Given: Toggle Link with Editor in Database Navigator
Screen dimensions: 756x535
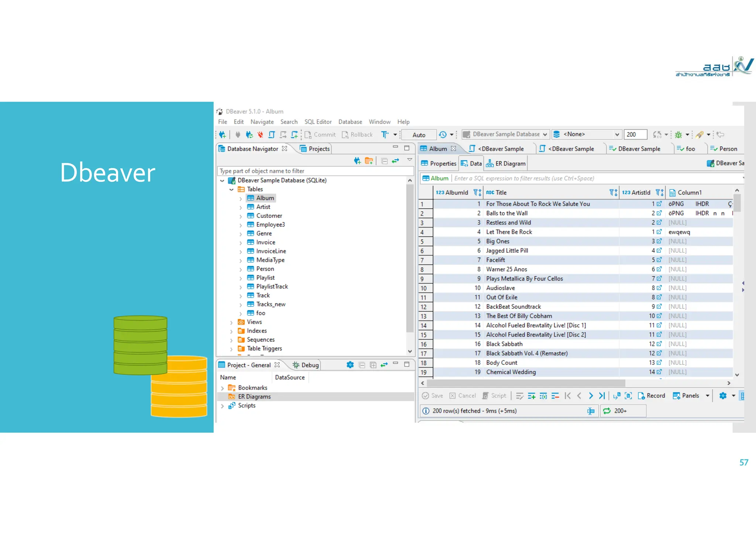Looking at the screenshot, I should [x=395, y=161].
